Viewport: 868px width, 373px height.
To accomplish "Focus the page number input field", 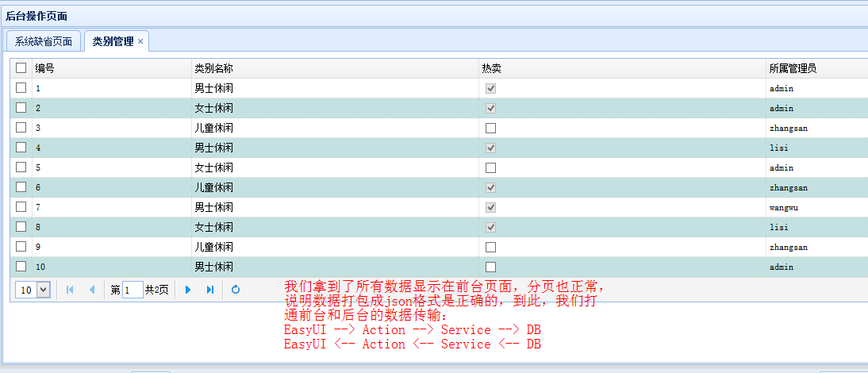I will click(133, 290).
